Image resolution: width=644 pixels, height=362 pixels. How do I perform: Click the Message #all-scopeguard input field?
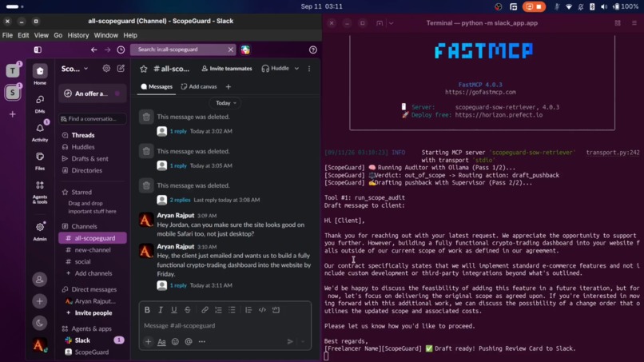(x=225, y=325)
